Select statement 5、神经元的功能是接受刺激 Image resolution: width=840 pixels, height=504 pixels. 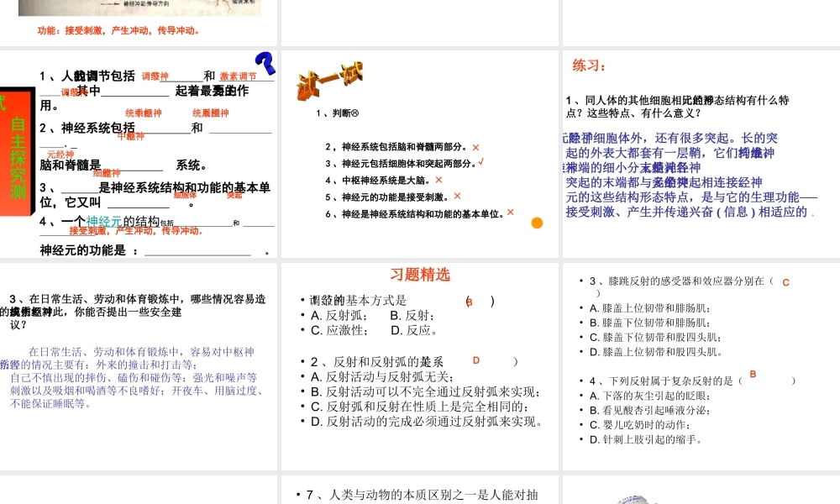[x=386, y=197]
